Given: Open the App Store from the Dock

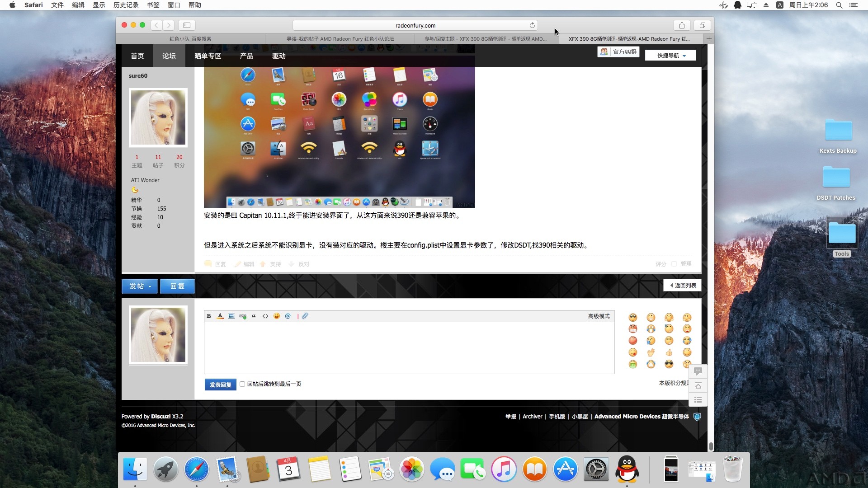Looking at the screenshot, I should pos(566,469).
